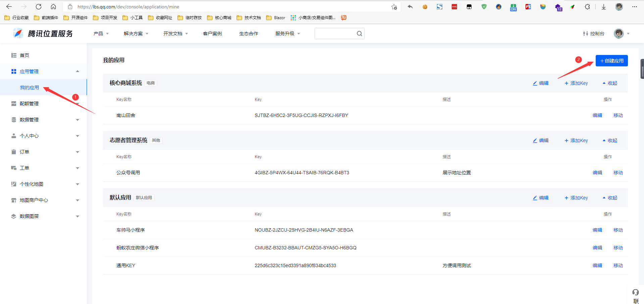Click the browser refresh icon
Screen dimensions: 644x304
coord(39,7)
